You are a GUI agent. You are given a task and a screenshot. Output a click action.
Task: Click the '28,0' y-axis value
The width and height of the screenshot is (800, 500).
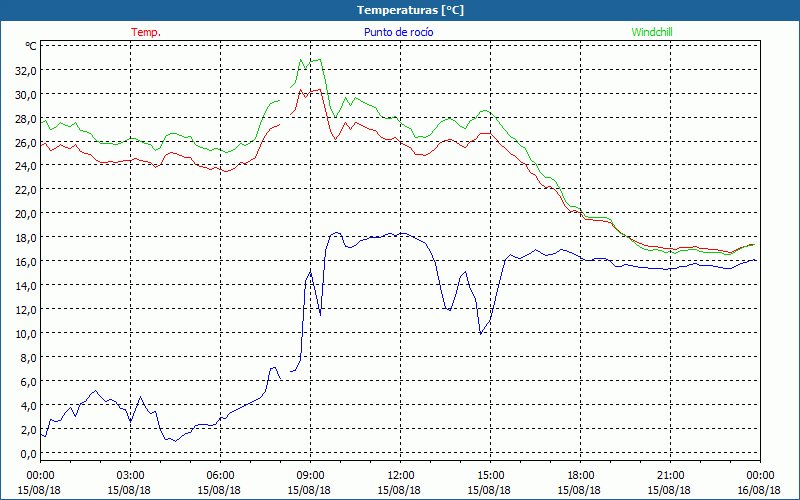pyautogui.click(x=27, y=118)
